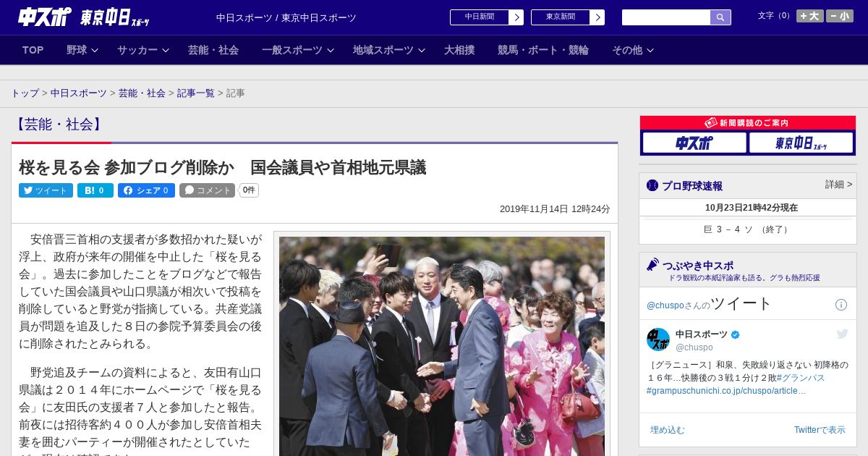Click the megaphone icon beside つぶやき中スポ

[x=652, y=264]
